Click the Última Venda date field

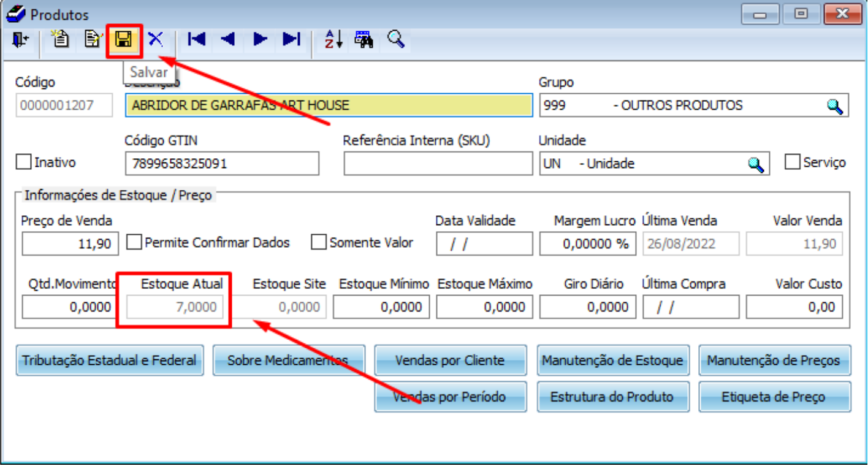coord(691,244)
